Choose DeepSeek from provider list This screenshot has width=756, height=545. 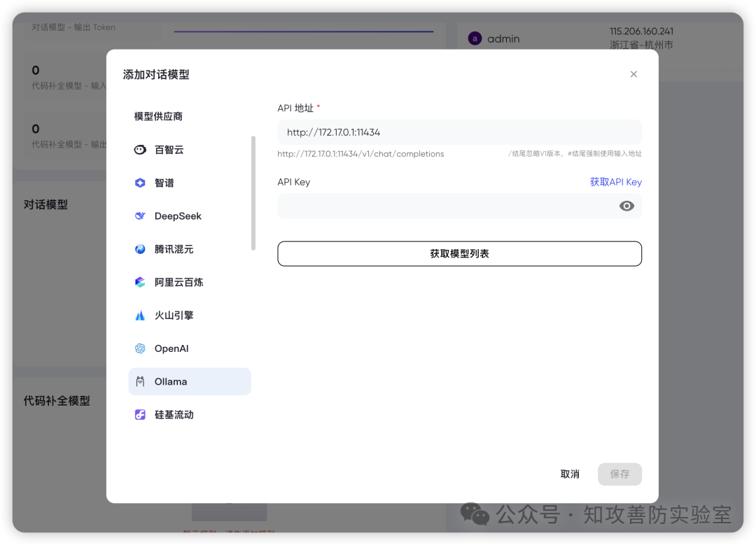190,216
